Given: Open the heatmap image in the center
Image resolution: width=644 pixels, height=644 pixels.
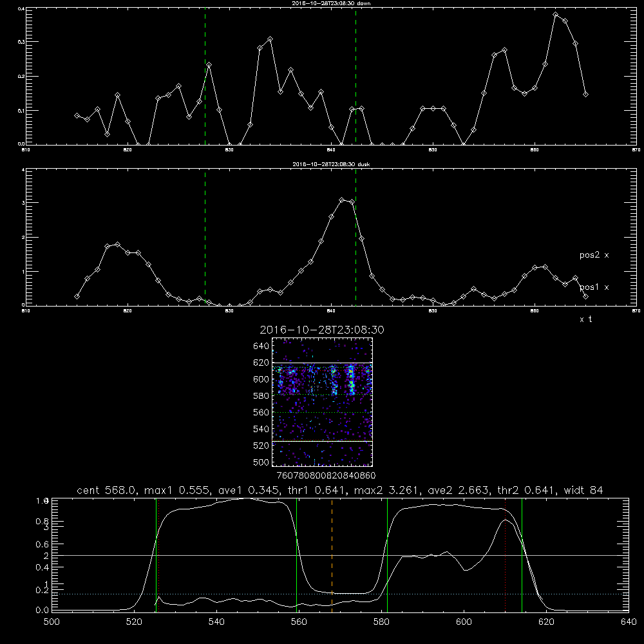Looking at the screenshot, I should coord(322,402).
